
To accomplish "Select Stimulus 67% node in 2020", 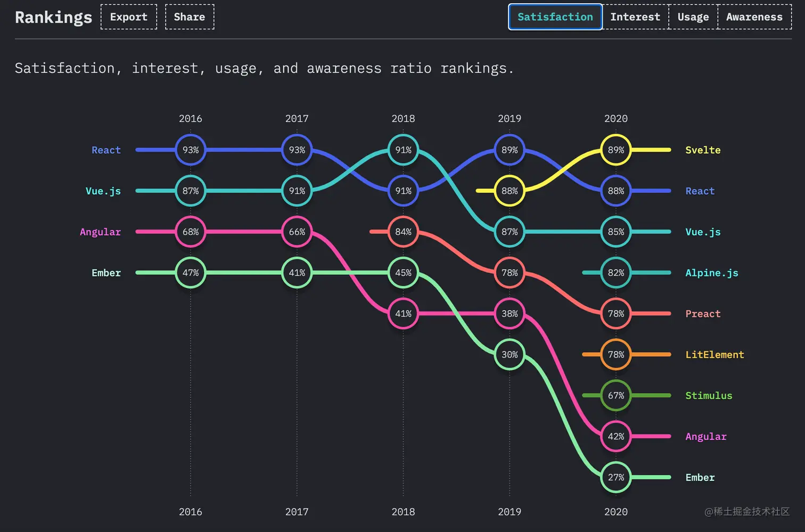I will click(616, 396).
